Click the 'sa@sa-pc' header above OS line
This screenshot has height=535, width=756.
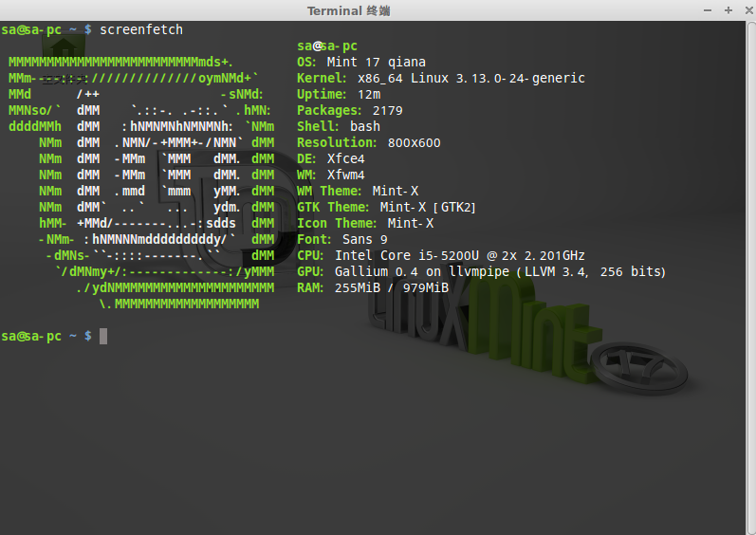click(x=327, y=46)
